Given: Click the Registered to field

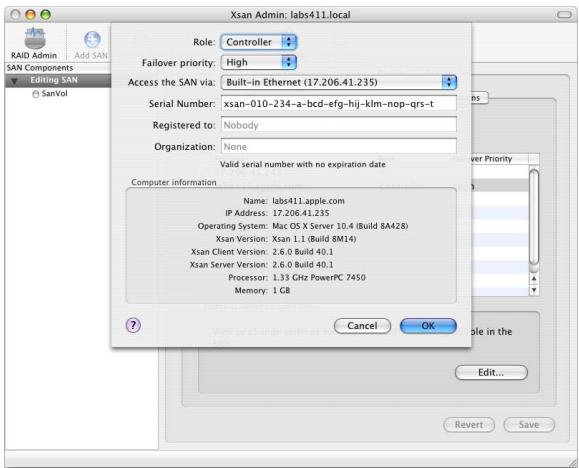Looking at the screenshot, I should [339, 125].
